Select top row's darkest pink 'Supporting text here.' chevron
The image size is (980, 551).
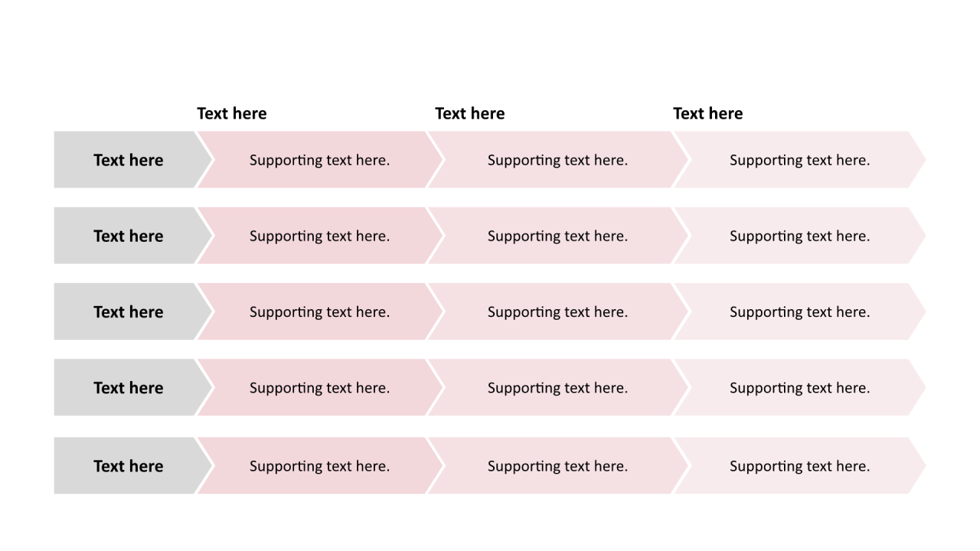320,160
